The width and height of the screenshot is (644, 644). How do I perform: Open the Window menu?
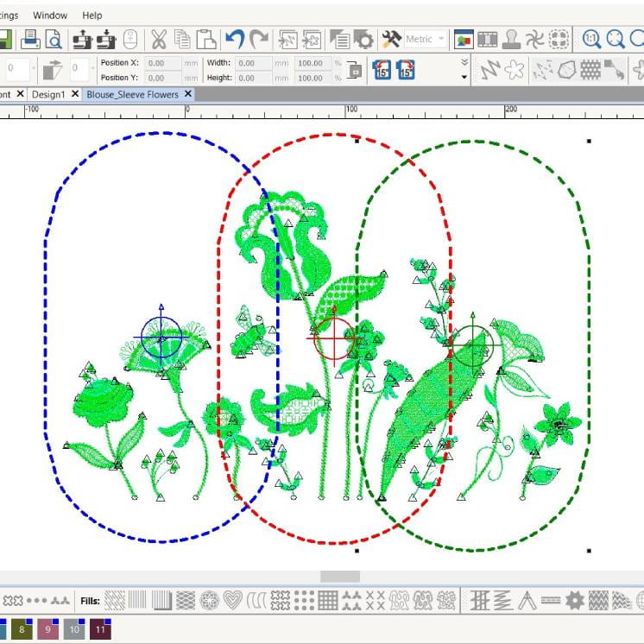click(x=50, y=16)
